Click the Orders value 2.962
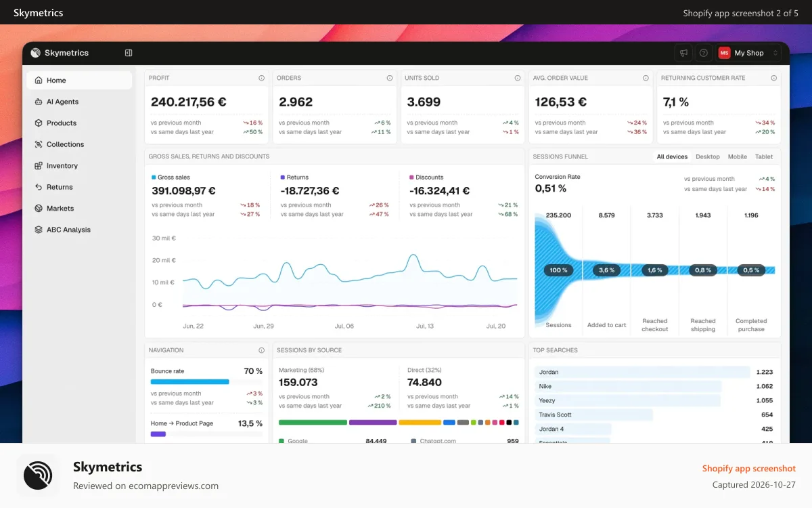812x508 pixels. click(x=296, y=102)
